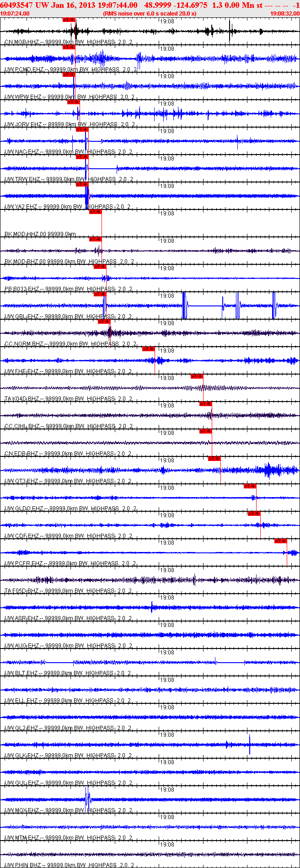The width and height of the screenshot is (300, 868).
Task: Click red pick flag on UW WPW trace
Action: coord(69,75)
